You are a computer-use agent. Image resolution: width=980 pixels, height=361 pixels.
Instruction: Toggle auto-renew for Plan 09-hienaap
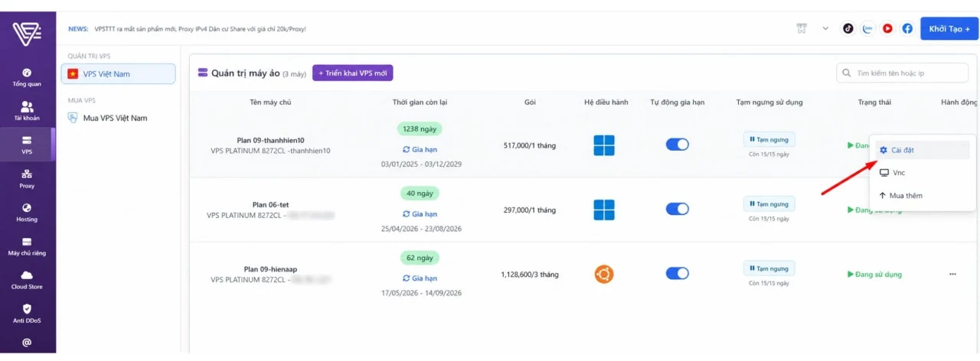pos(678,274)
